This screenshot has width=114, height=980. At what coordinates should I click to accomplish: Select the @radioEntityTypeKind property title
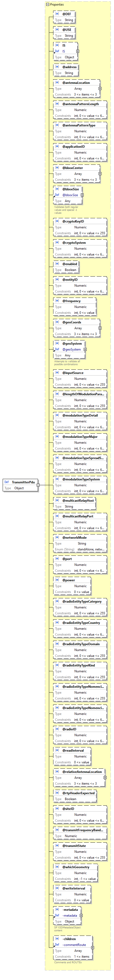(x=79, y=665)
